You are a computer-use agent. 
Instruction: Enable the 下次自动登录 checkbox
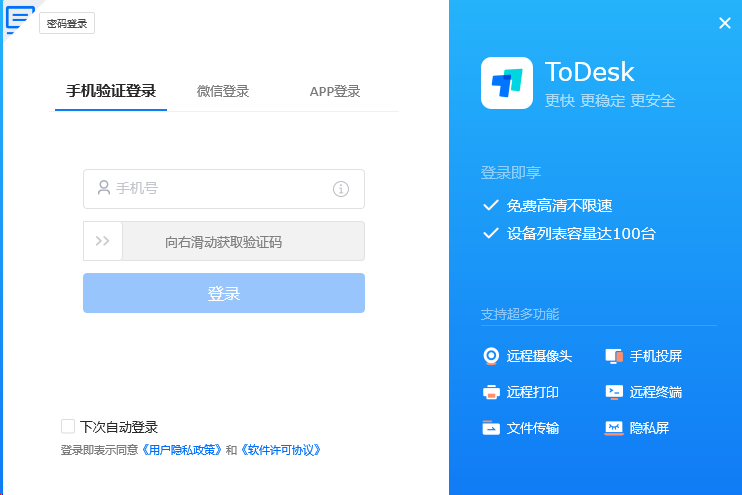pyautogui.click(x=68, y=426)
